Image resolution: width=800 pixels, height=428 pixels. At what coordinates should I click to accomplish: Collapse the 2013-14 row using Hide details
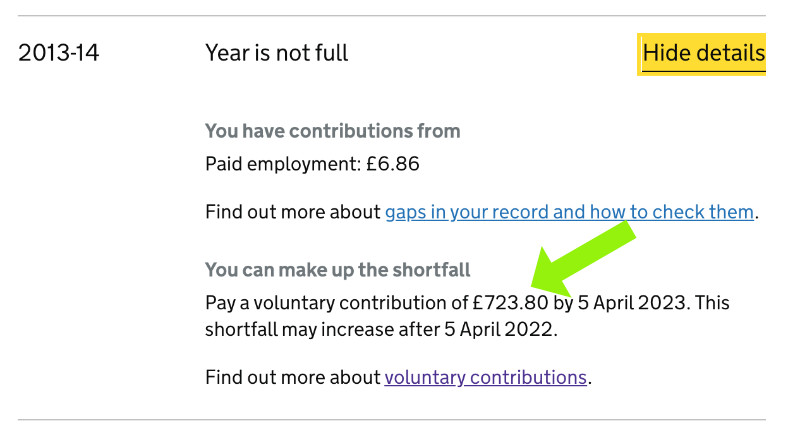point(703,53)
